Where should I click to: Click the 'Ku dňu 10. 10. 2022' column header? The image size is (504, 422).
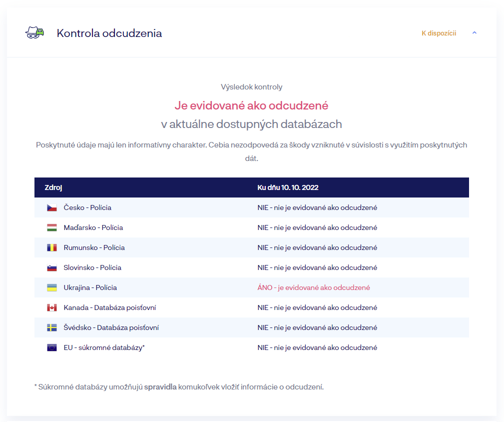(x=288, y=187)
